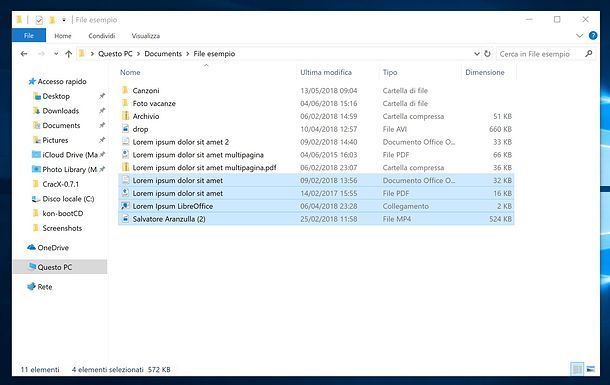
Task: Click the 13/05/2018 09:04 date cell
Action: click(329, 91)
